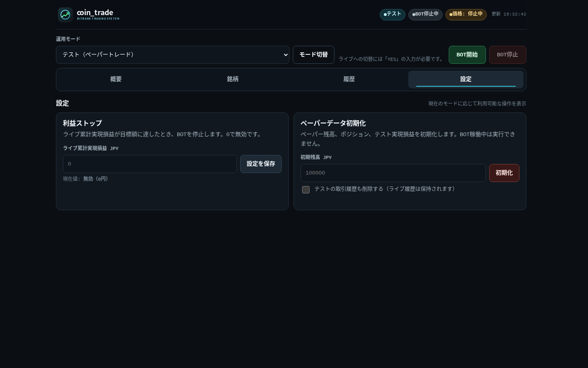
Task: Click the ライブへの切替には「YES」 note text
Action: pyautogui.click(x=392, y=59)
